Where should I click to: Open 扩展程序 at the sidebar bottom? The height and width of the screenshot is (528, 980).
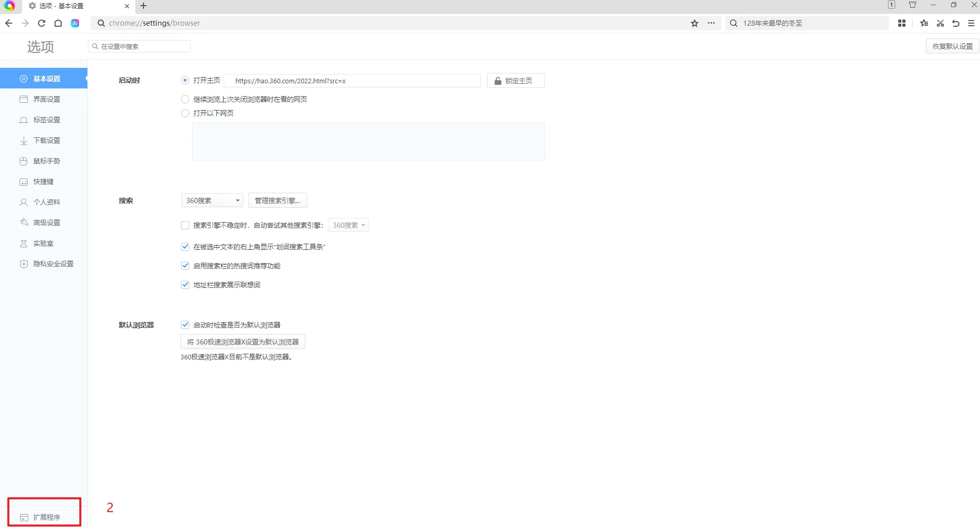pyautogui.click(x=44, y=517)
